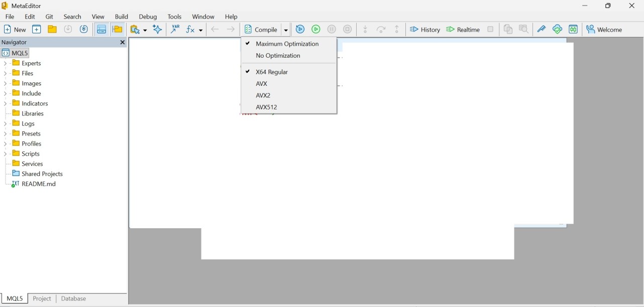
Task: Click the blue start debugging on history icon
Action: (x=300, y=30)
